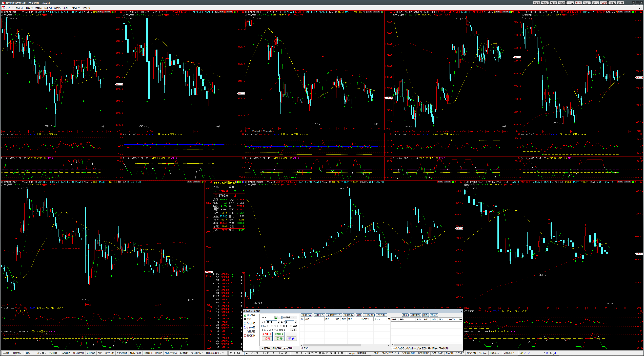
Task: Select the arrow pointer tool in bottom toolbar
Action: coord(247,353)
